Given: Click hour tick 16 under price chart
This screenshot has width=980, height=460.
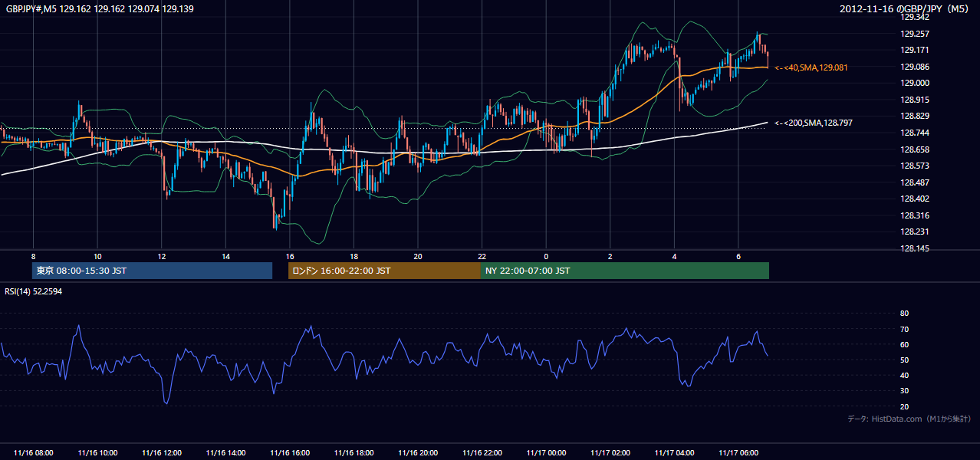Looking at the screenshot, I should [x=289, y=255].
